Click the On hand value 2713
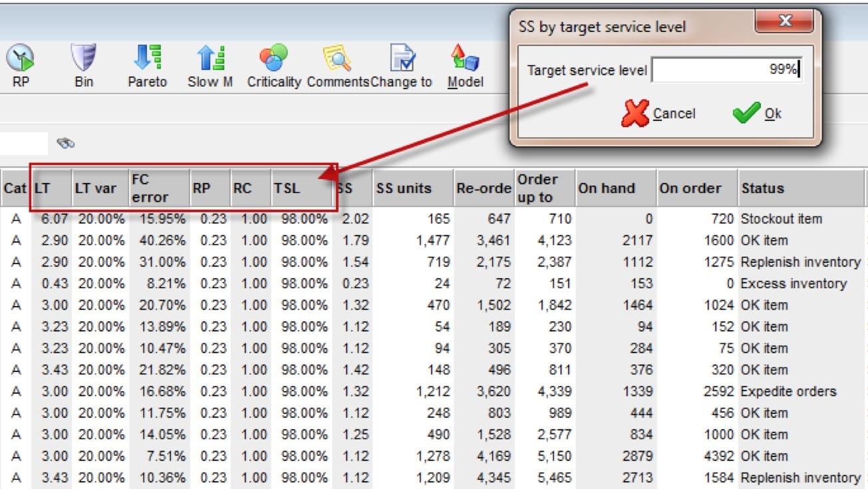The height and width of the screenshot is (489, 868). click(638, 478)
